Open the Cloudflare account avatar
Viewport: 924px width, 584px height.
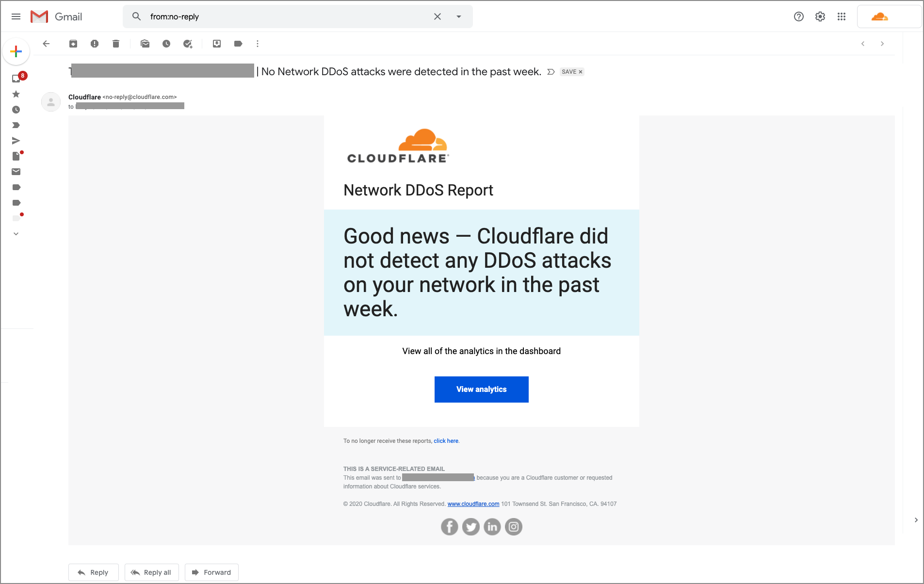click(879, 16)
